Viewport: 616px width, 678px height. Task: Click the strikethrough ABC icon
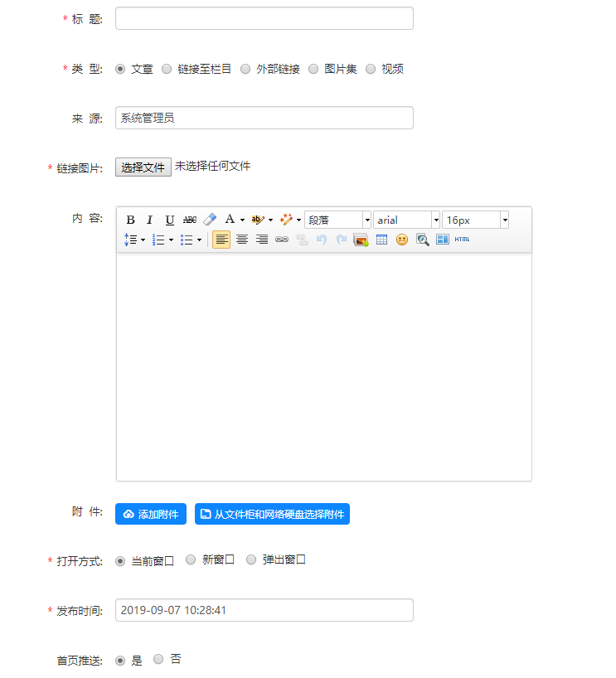point(190,220)
